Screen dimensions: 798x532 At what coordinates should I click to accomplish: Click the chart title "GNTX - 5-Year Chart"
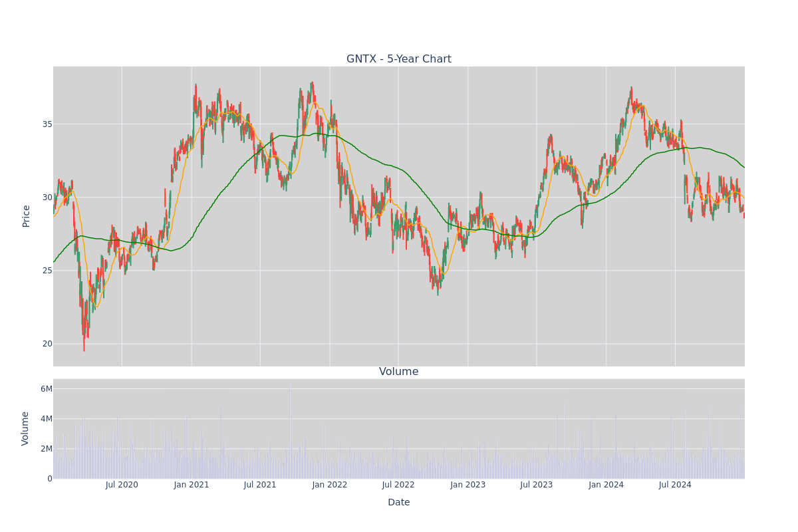(x=399, y=59)
